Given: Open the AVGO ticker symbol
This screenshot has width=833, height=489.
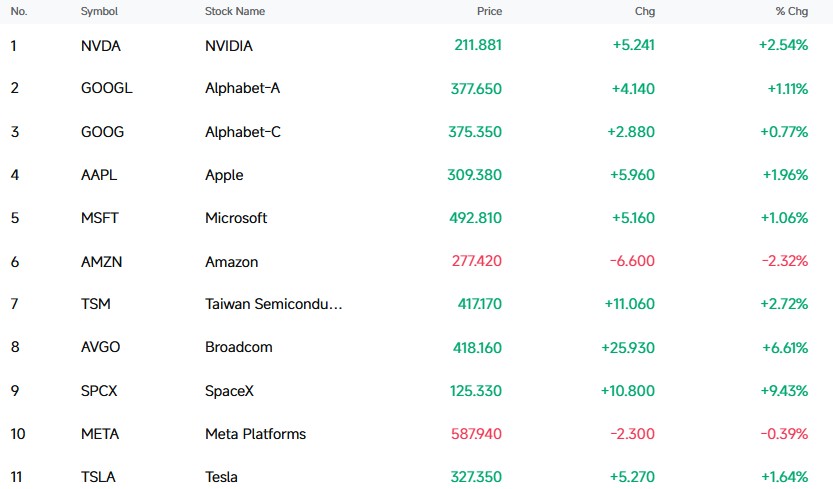Looking at the screenshot, I should coord(100,347).
